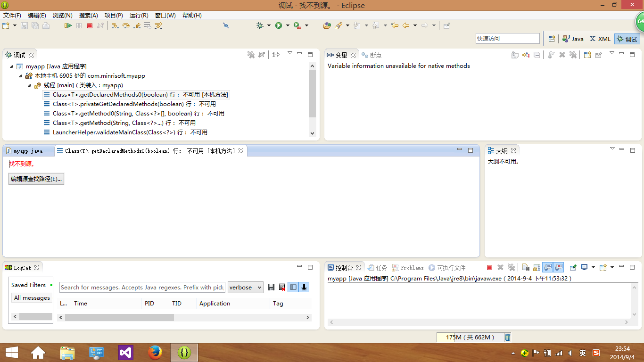Switch to the 可执行文件 tab
Viewport: 644px width, 362px height.
point(447,268)
